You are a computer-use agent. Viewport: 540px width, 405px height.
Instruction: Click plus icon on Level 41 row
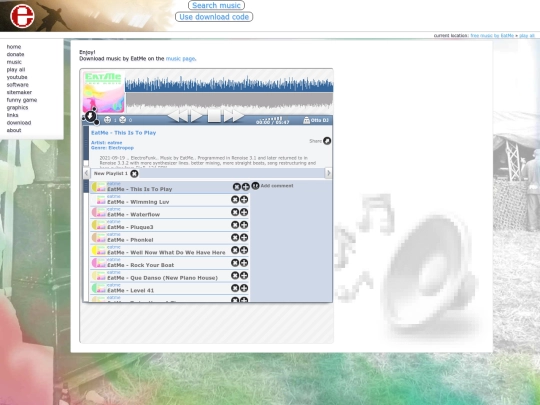pyautogui.click(x=244, y=288)
